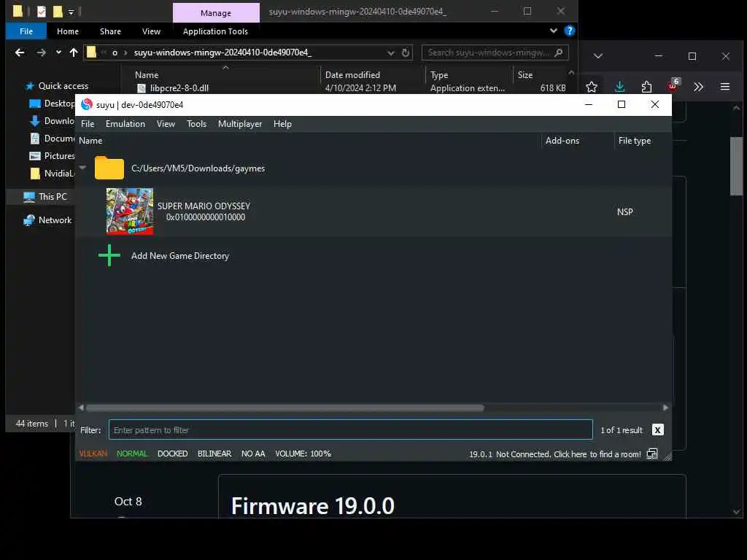Open the Home ribbon tab in File Explorer
This screenshot has width=747, height=560.
click(x=68, y=31)
